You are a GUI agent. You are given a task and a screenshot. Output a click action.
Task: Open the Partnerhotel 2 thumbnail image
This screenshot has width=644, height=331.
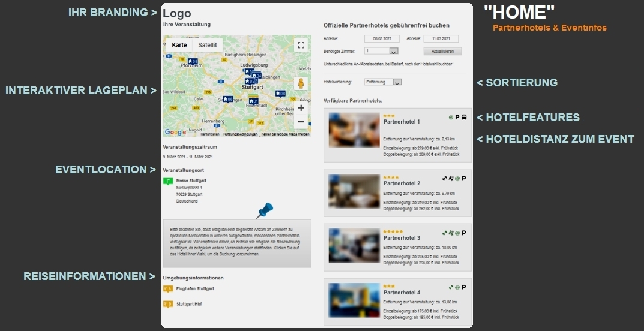tap(354, 192)
